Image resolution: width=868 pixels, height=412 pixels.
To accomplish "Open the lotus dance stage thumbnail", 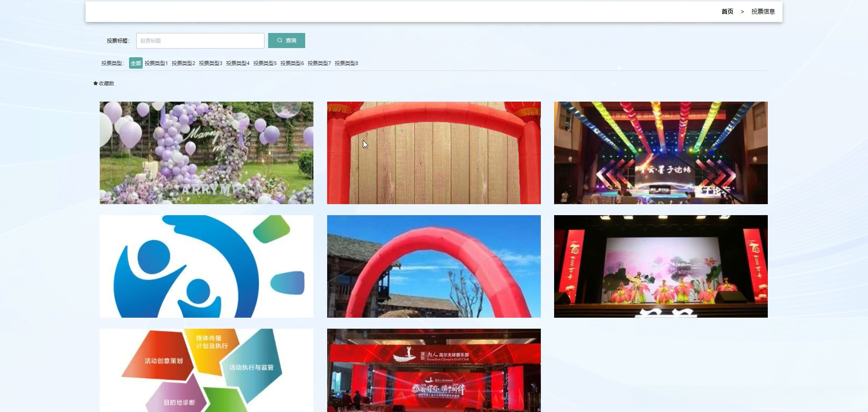I will click(x=661, y=266).
